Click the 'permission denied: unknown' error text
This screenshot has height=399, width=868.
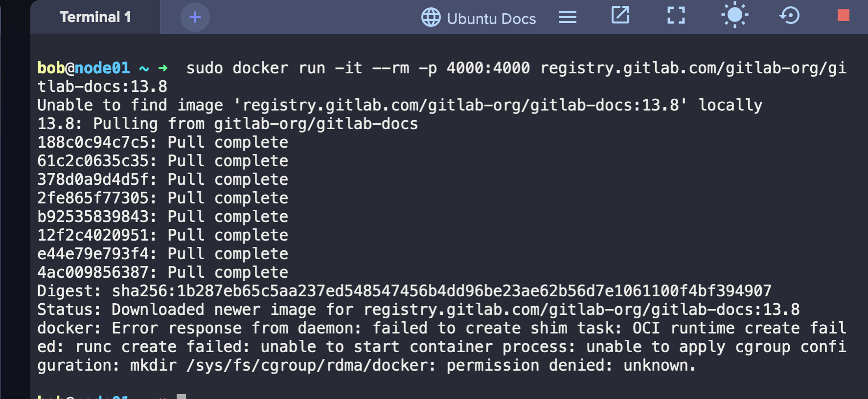click(x=571, y=365)
